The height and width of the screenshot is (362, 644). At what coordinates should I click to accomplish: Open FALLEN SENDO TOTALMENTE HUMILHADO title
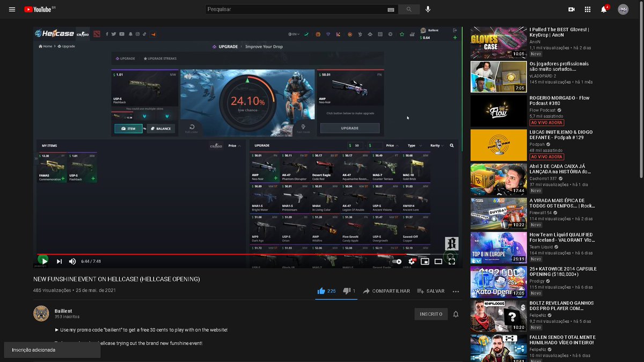click(562, 341)
